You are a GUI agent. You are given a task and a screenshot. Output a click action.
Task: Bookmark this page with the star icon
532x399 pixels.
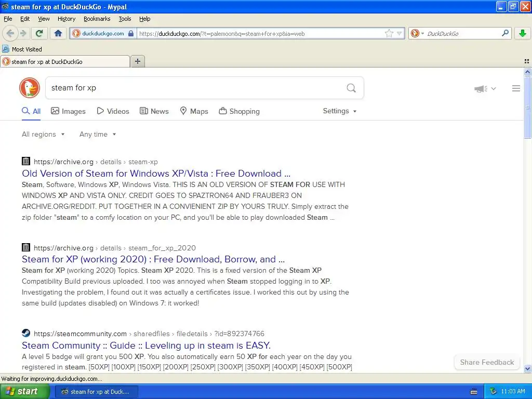coord(389,33)
